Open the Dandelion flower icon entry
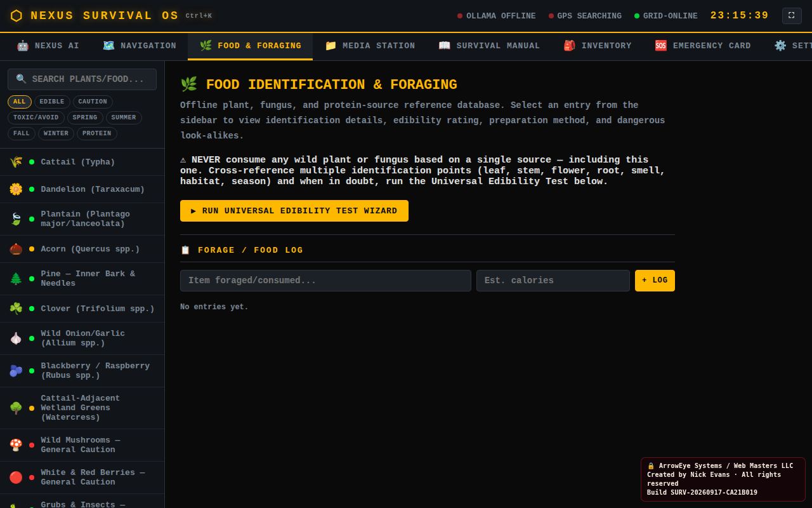 (x=16, y=189)
